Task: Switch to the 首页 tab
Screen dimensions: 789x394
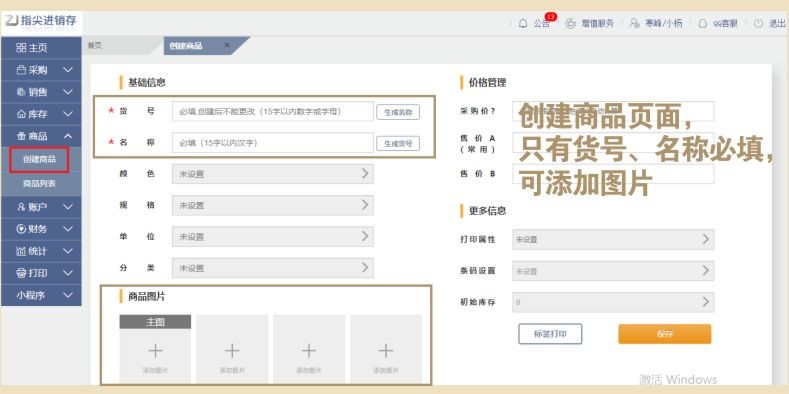Action: click(95, 46)
